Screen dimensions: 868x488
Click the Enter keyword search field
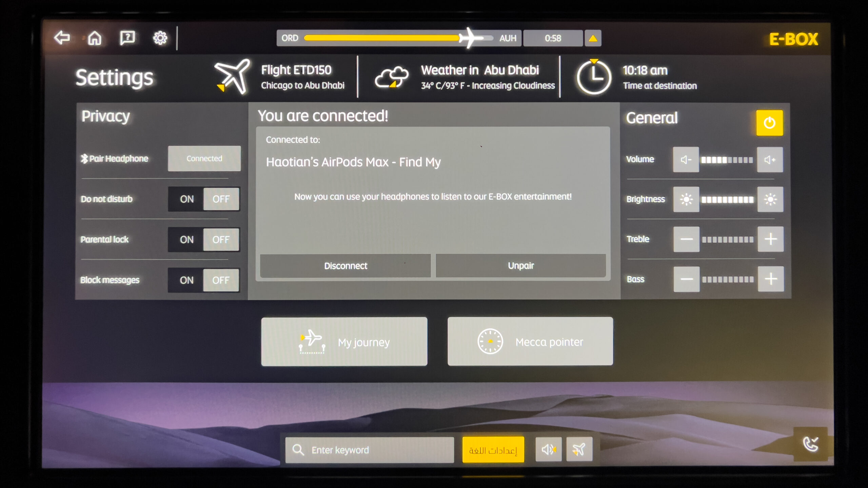tap(370, 450)
